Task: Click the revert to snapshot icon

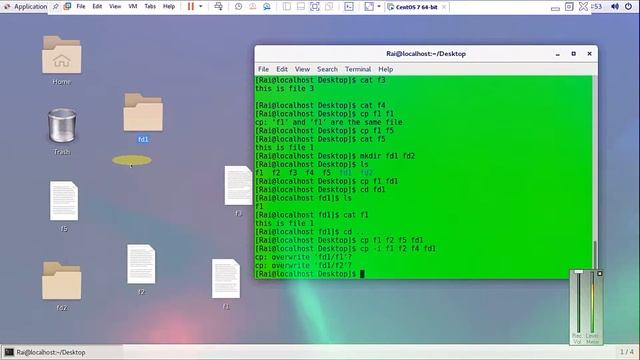Action: pos(253,7)
